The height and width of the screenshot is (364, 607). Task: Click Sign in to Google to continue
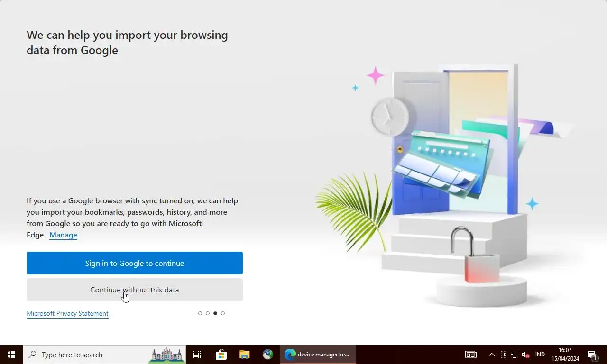point(135,263)
